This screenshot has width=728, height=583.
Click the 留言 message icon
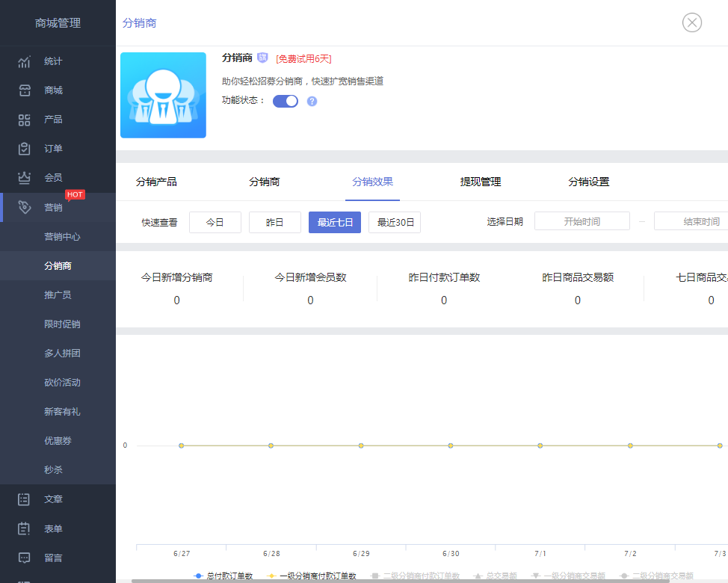coord(24,558)
